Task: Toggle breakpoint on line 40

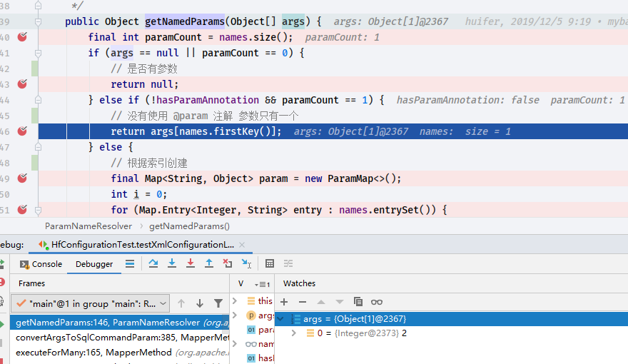Action: click(x=22, y=37)
